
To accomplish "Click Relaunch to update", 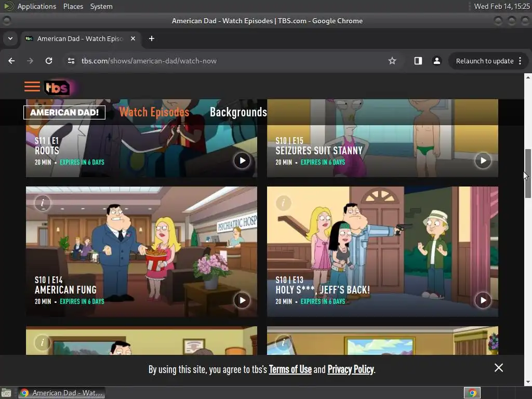I will pyautogui.click(x=485, y=61).
